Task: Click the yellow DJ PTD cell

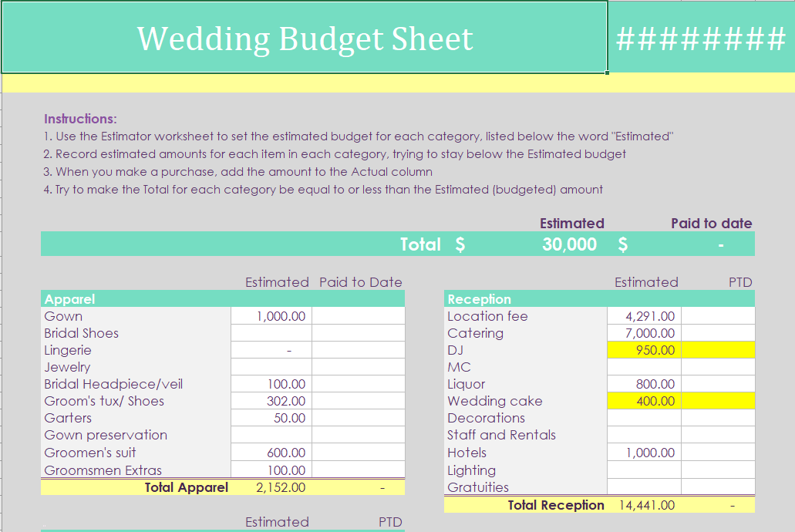Action: 718,350
